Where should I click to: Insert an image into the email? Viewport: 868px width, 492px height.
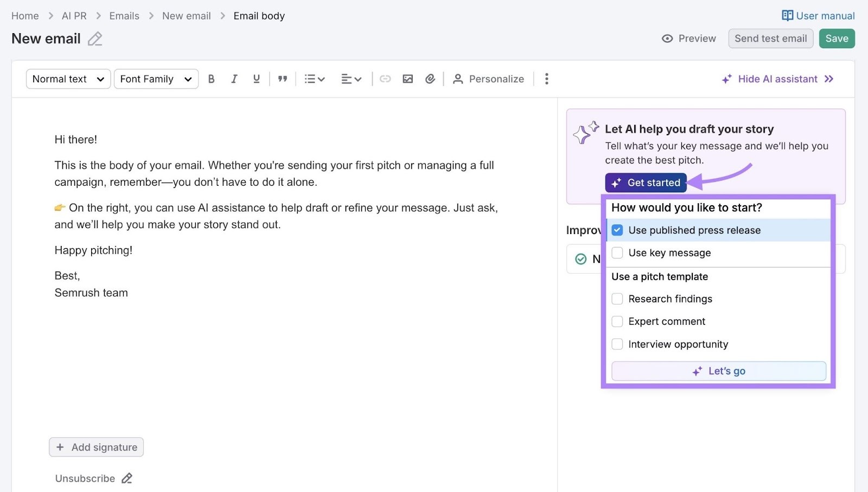(x=409, y=79)
